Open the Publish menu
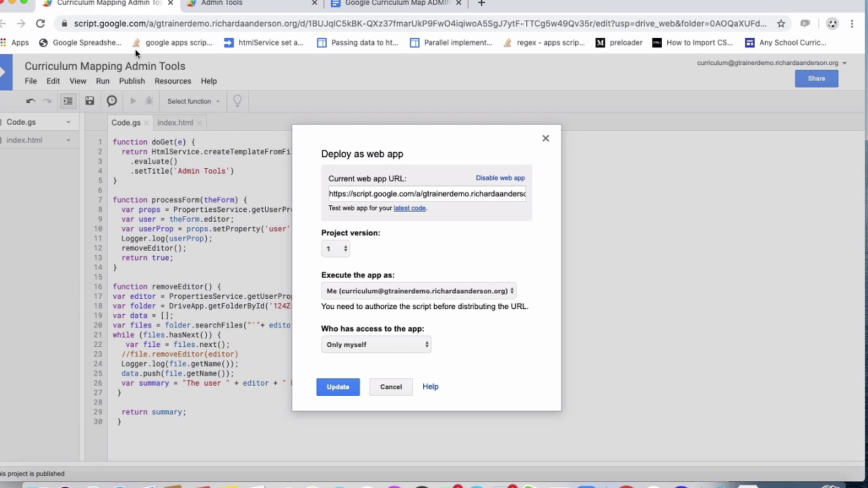This screenshot has width=868, height=488. tap(132, 81)
